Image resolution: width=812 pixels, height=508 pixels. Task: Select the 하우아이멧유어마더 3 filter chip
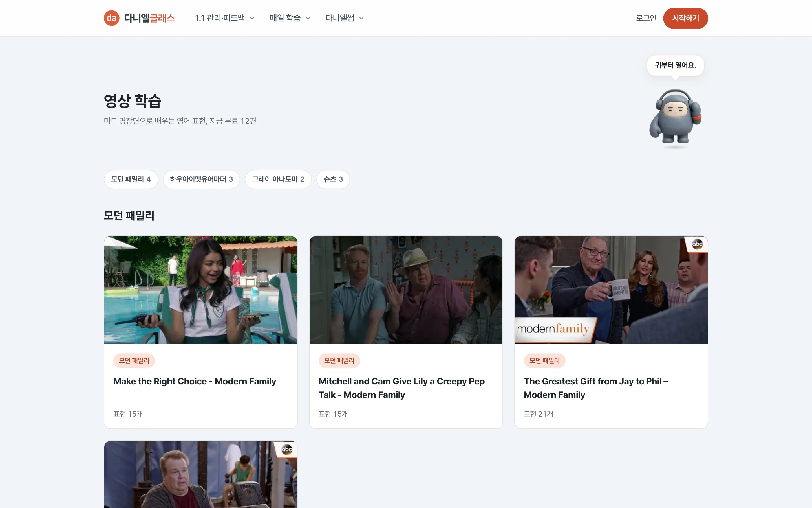pyautogui.click(x=201, y=179)
